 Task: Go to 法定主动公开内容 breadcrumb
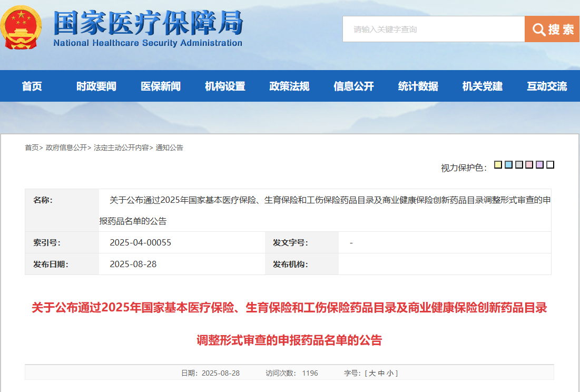click(x=121, y=148)
